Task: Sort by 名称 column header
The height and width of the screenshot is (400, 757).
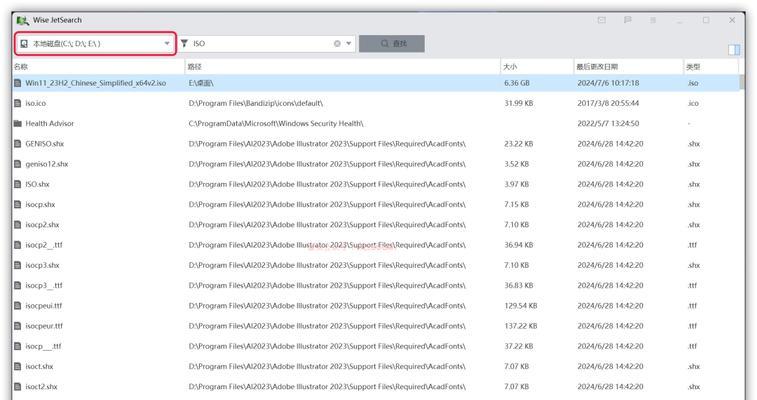Action: click(x=98, y=67)
